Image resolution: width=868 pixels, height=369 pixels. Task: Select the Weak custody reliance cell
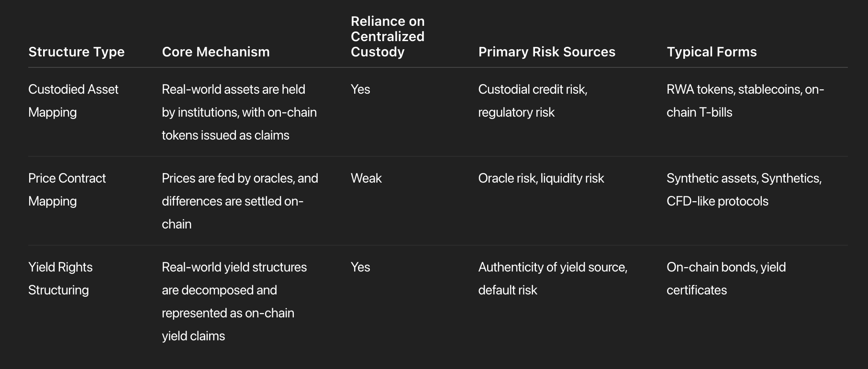[x=366, y=178]
